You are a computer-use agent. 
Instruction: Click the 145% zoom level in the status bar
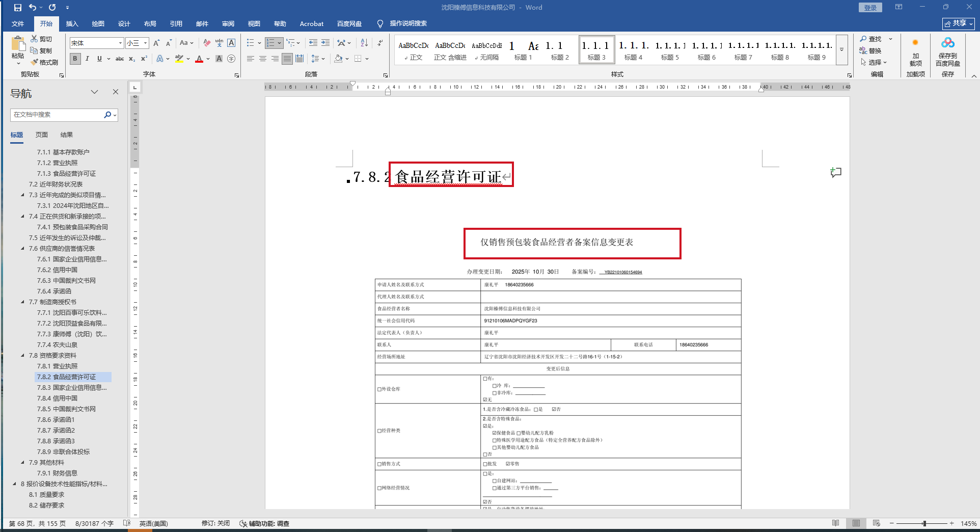point(968,523)
